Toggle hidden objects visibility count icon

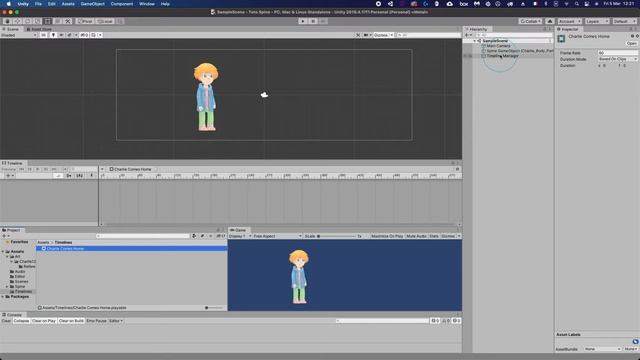coord(84,35)
